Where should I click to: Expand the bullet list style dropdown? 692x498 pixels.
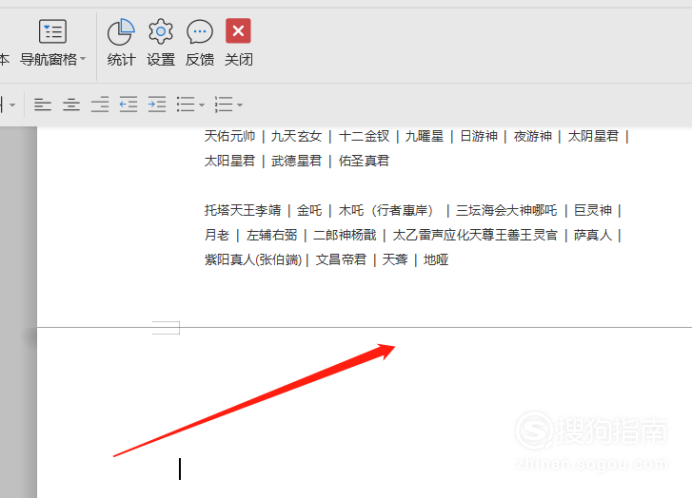coord(202,105)
